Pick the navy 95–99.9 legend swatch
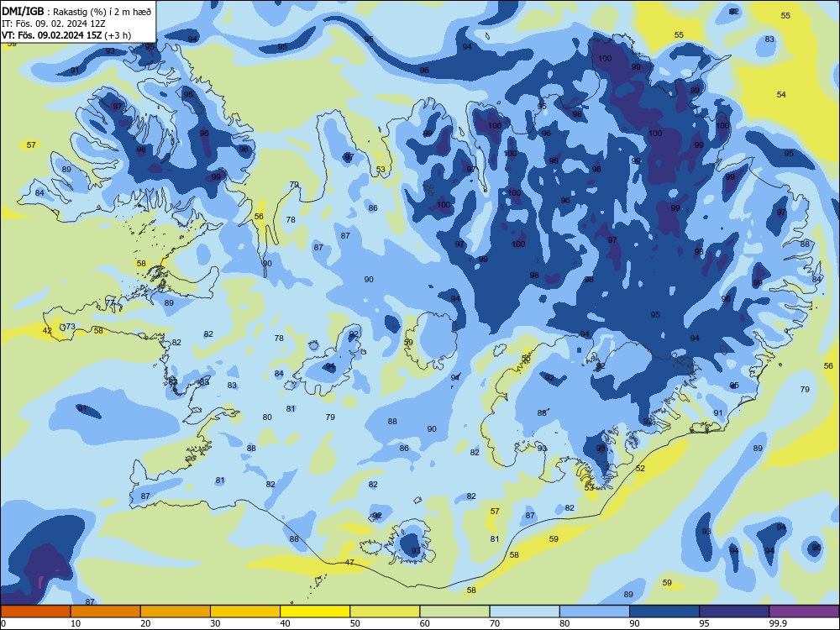 [734, 612]
